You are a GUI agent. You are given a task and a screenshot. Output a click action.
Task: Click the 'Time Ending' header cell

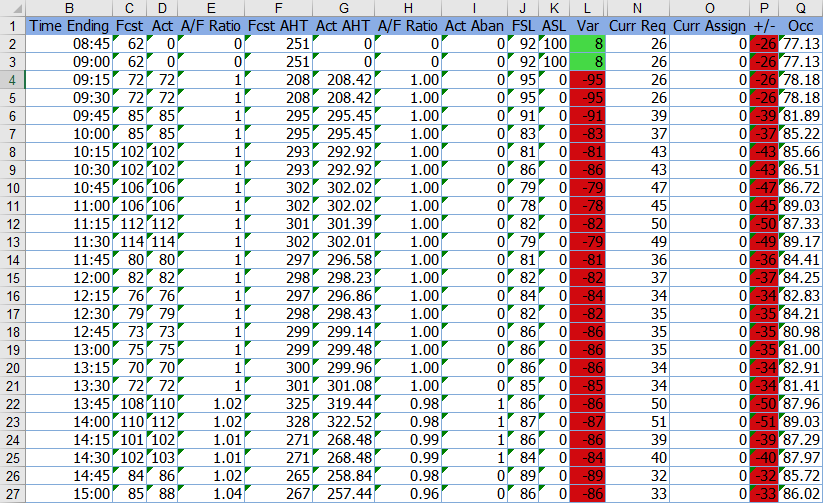tap(69, 25)
